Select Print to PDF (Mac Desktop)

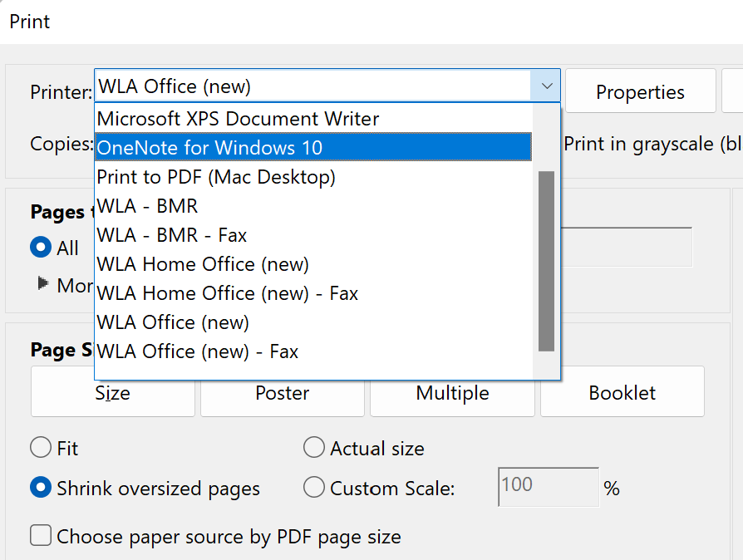click(x=214, y=177)
